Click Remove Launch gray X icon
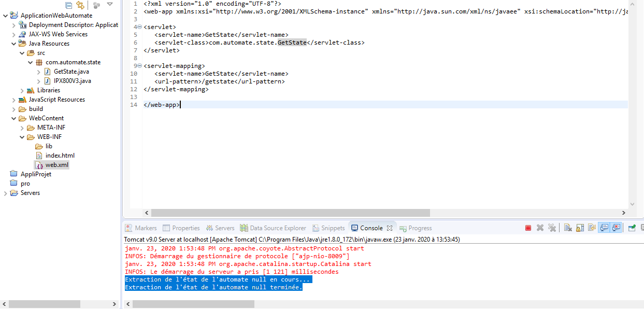This screenshot has height=309, width=644. (540, 228)
